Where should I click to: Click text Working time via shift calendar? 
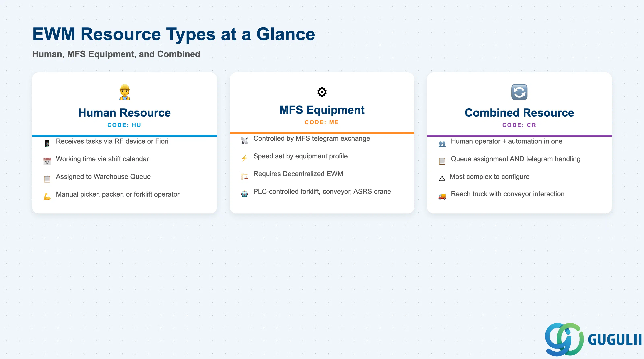pyautogui.click(x=102, y=159)
